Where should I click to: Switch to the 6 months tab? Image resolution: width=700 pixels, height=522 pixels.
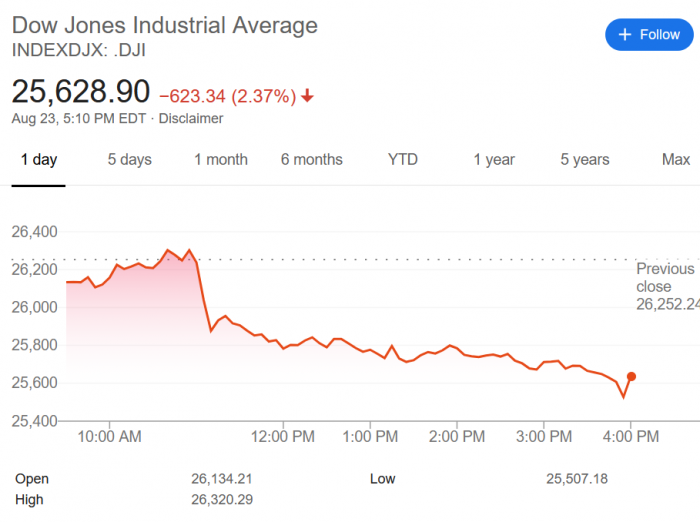click(x=312, y=160)
